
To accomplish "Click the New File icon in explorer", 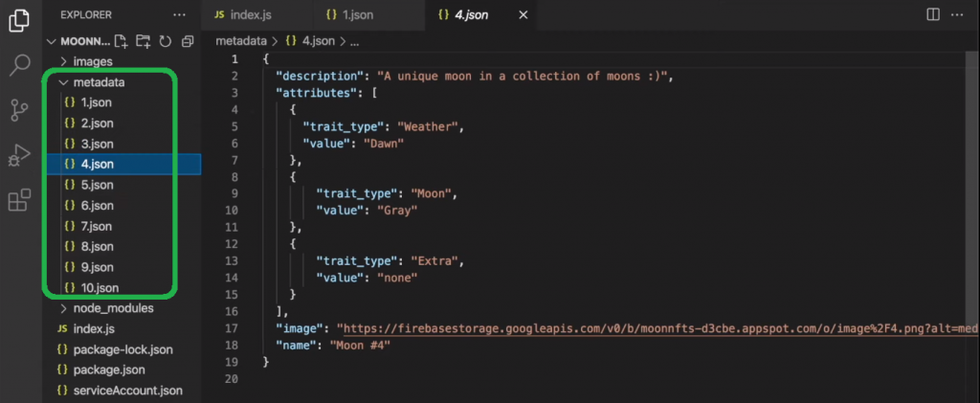I will click(122, 41).
